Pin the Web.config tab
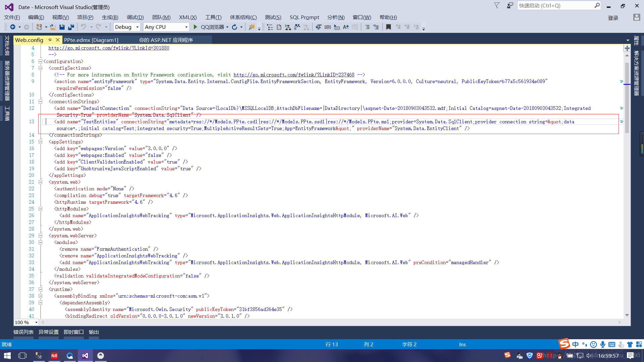Screen dimensions: 644x362 (50, 40)
